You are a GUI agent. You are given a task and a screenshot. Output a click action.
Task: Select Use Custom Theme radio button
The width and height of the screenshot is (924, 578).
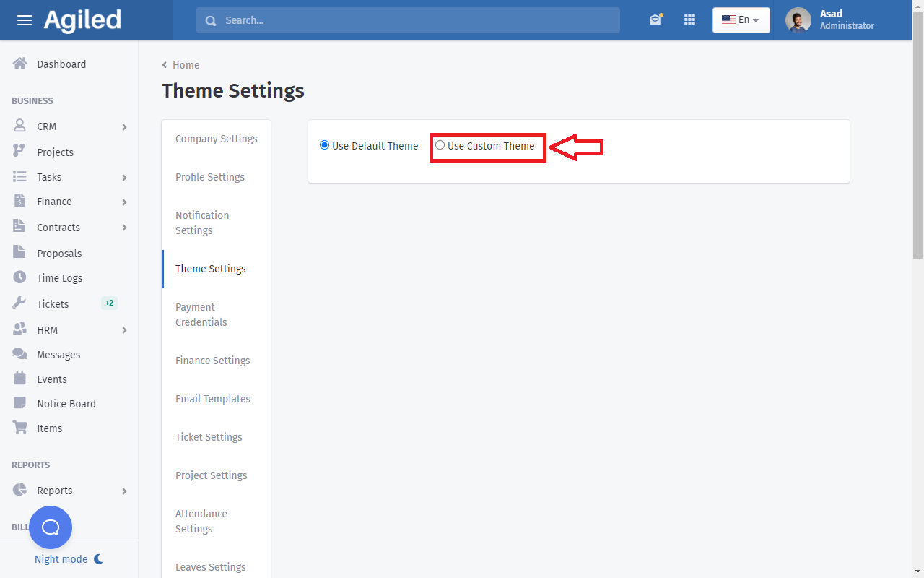(x=440, y=145)
